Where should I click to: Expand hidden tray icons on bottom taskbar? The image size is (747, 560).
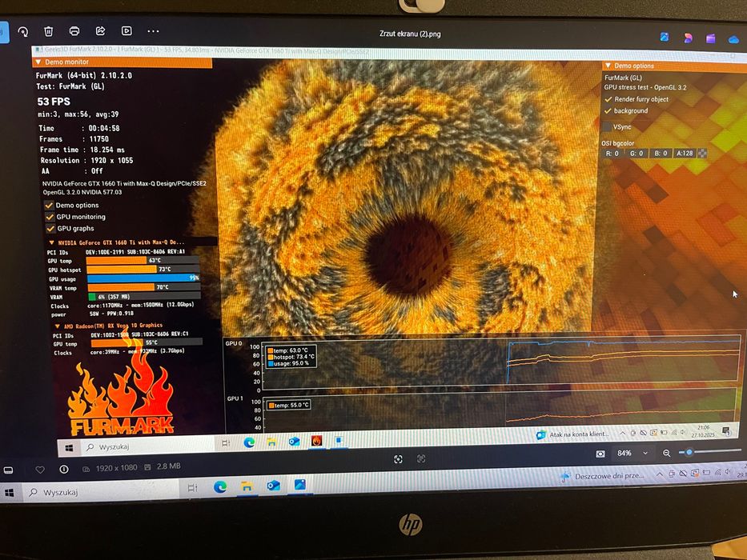coord(660,474)
